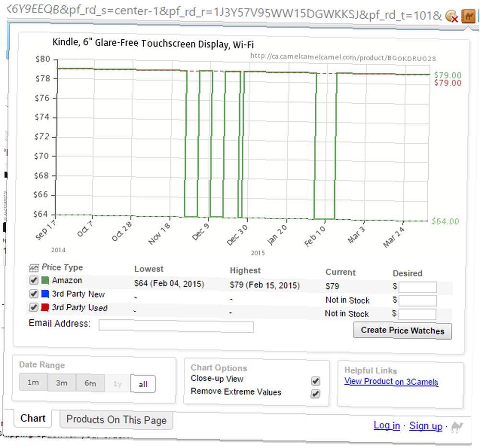Click the Amazon current price '$79'

point(332,286)
